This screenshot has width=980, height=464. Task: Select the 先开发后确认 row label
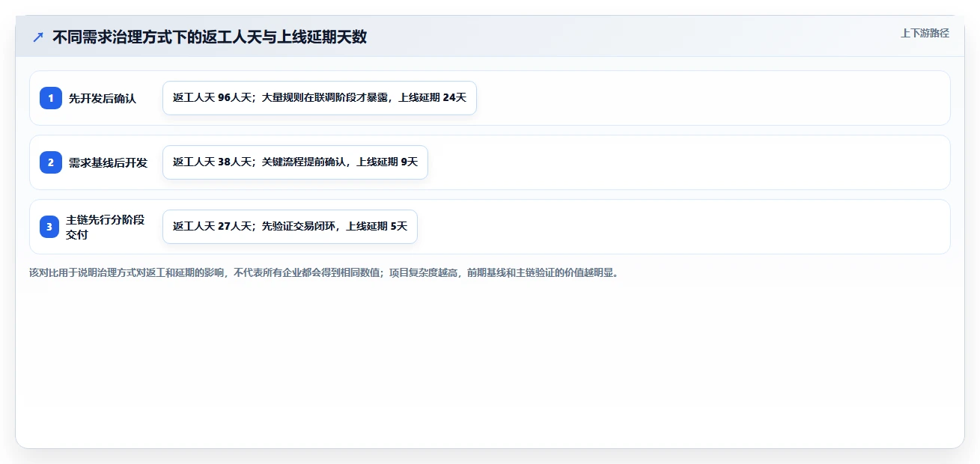pyautogui.click(x=103, y=98)
